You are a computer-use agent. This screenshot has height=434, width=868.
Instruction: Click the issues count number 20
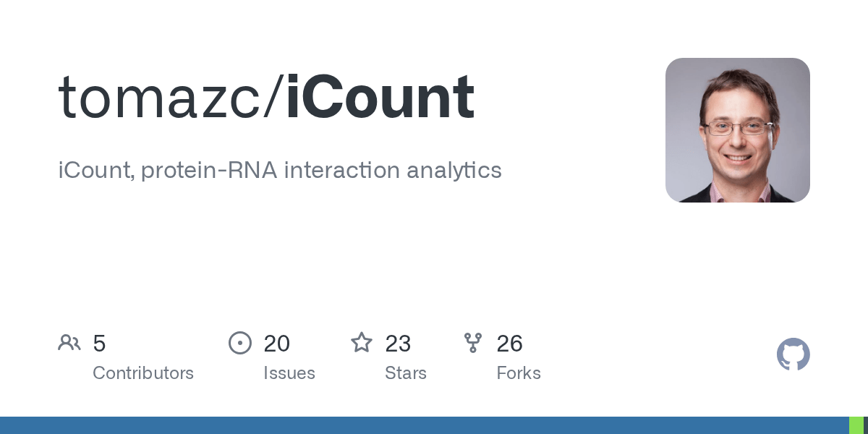277,344
